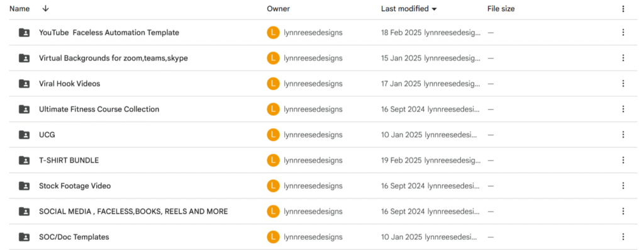Click the Owner column header
644x250 pixels.
coord(279,9)
